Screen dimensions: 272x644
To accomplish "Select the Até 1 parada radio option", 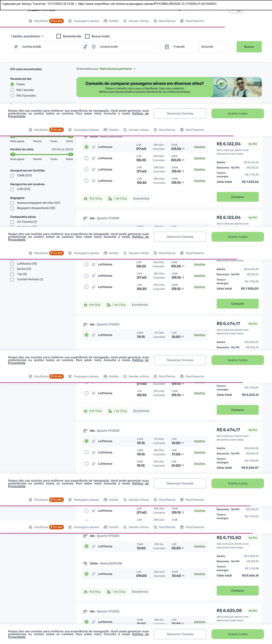I will (12, 90).
